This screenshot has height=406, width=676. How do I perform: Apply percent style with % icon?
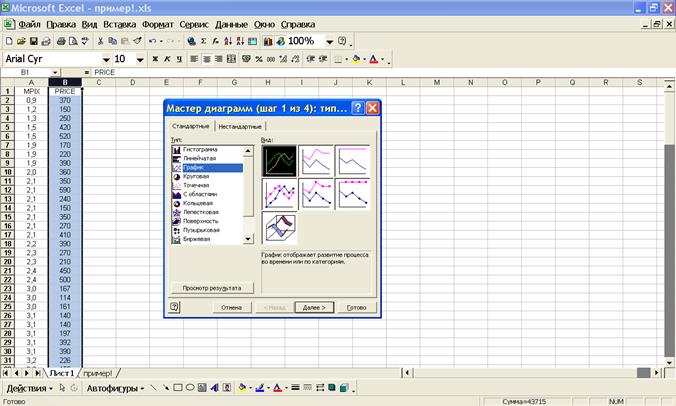click(259, 59)
